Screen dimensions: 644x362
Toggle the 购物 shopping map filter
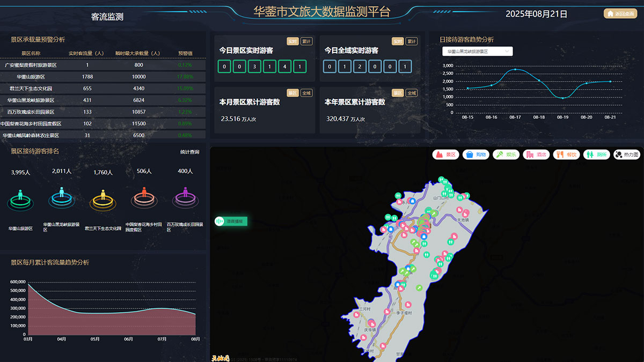tap(475, 154)
